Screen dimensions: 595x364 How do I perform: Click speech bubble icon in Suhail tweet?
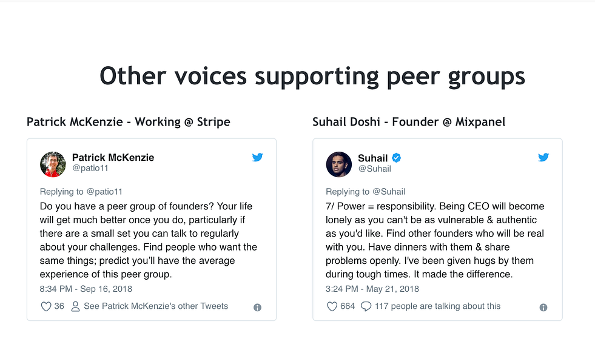click(366, 306)
